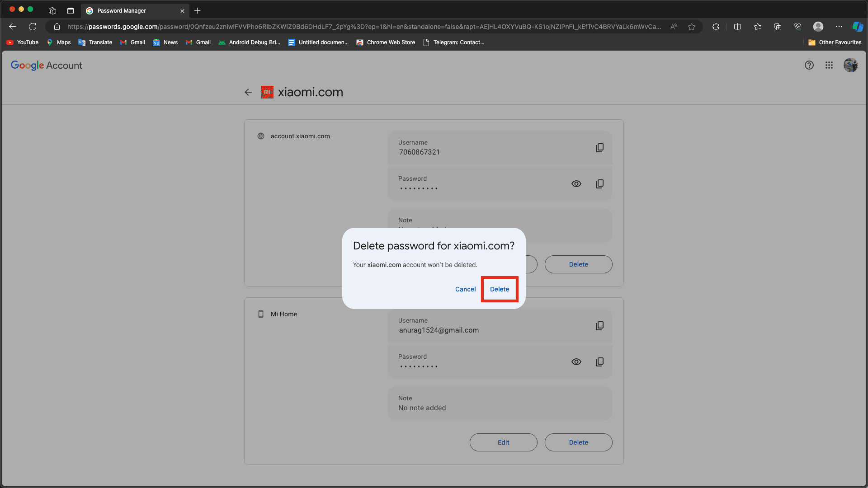Copy the 7060867321 username
868x488 pixels.
tap(599, 148)
